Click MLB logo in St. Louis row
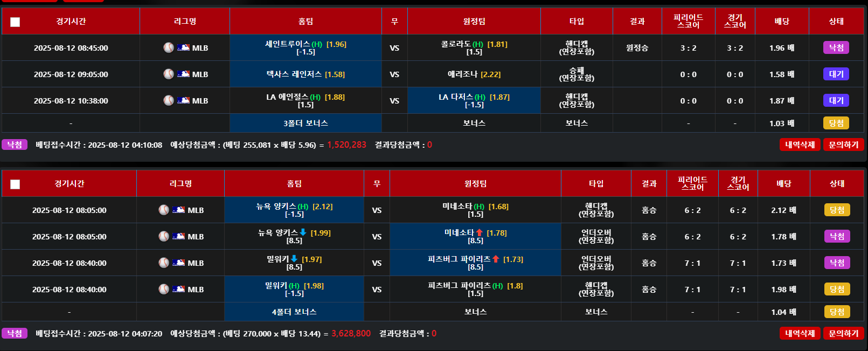The image size is (868, 351). point(183,47)
